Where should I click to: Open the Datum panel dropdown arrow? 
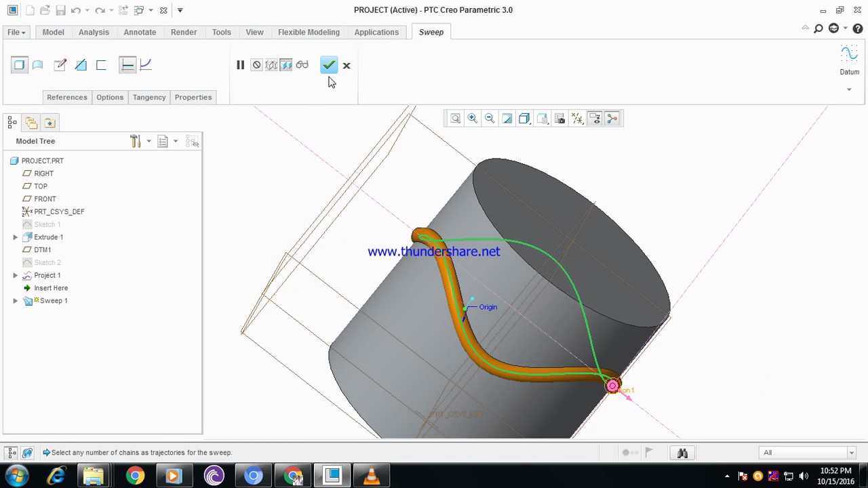click(849, 89)
